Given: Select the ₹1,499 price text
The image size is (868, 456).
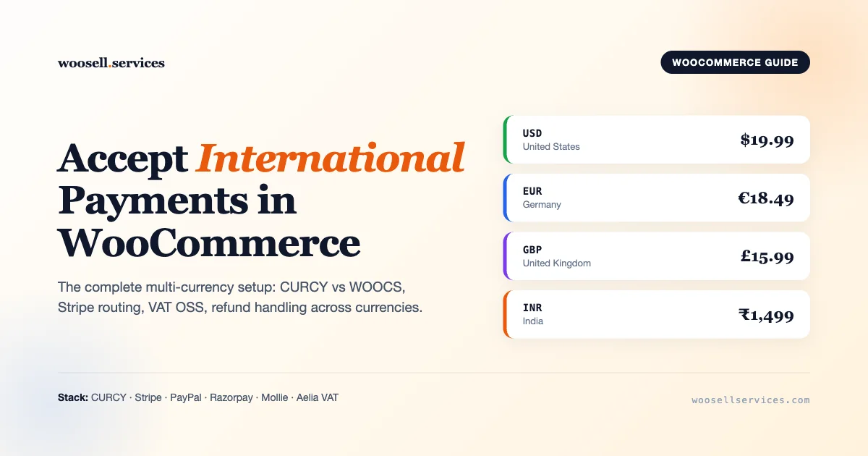Looking at the screenshot, I should (x=765, y=314).
